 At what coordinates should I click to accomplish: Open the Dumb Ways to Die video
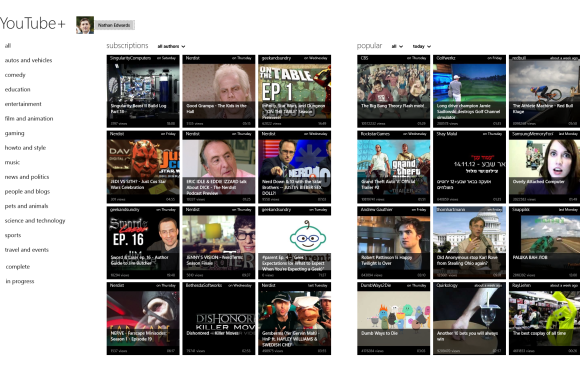(394, 318)
